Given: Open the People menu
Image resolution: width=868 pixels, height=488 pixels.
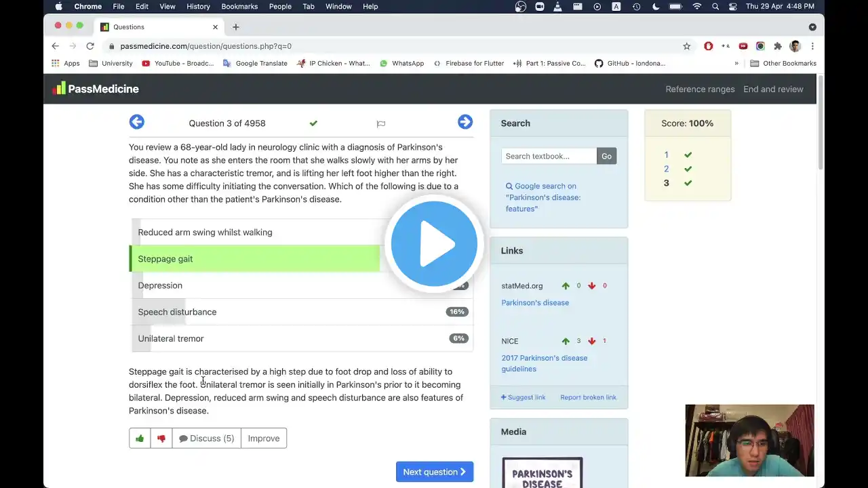Looking at the screenshot, I should (x=280, y=6).
